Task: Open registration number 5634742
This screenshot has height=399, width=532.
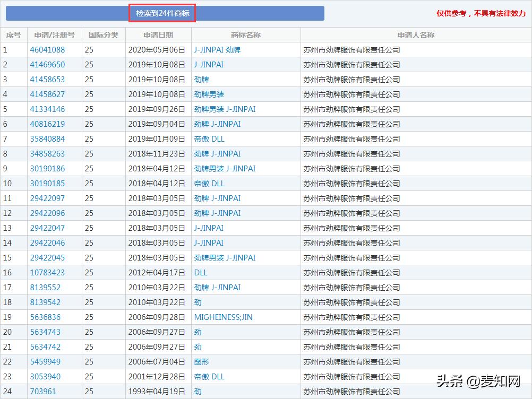Action: pyautogui.click(x=45, y=347)
